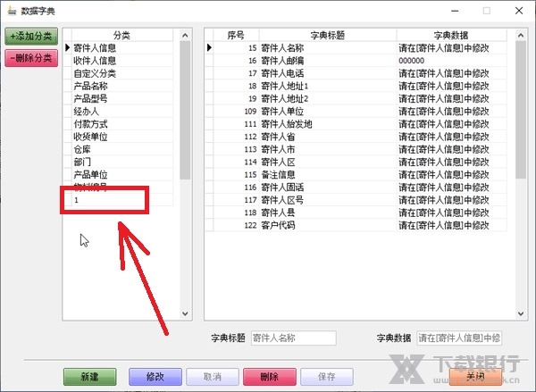Click the dictionary table scrollbar thumb
The width and height of the screenshot is (536, 392).
click(521, 109)
